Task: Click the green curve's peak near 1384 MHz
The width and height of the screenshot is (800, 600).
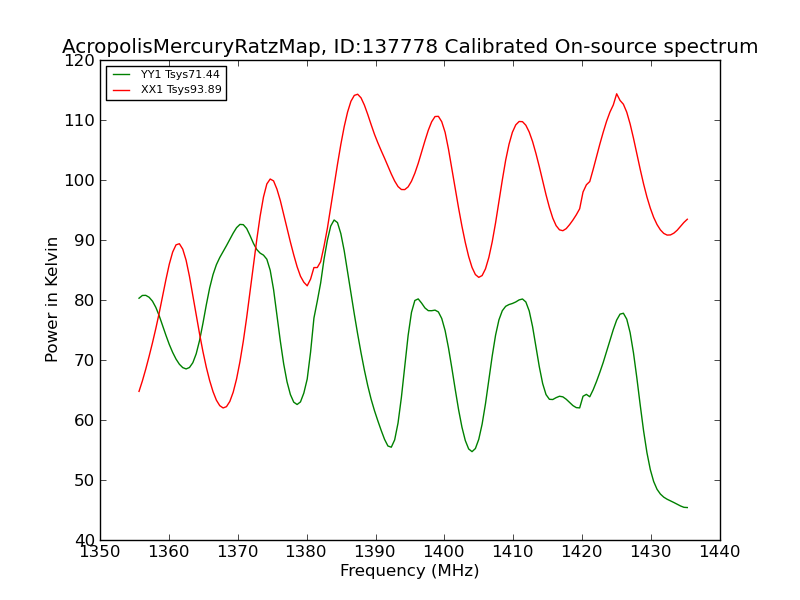Action: coord(334,220)
